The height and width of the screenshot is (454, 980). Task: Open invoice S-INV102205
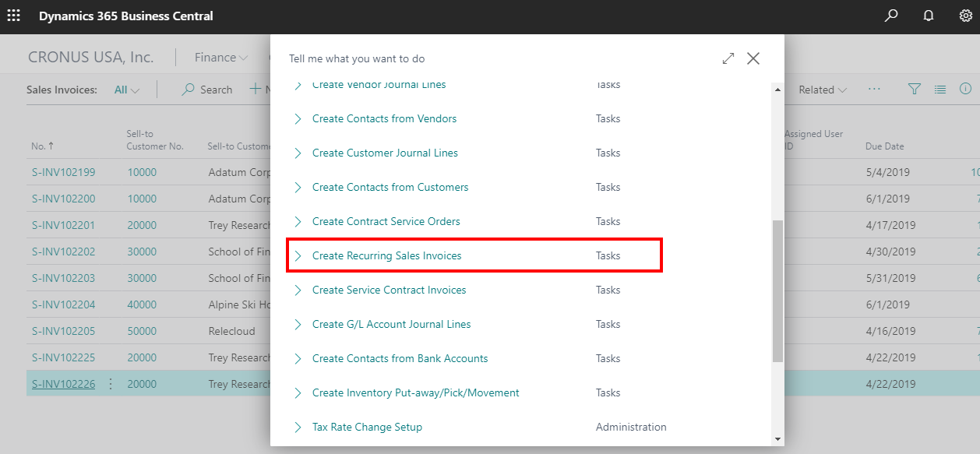[63, 331]
